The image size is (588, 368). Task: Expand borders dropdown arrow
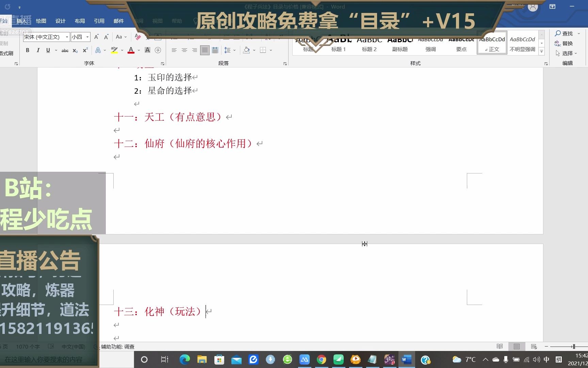tap(271, 50)
